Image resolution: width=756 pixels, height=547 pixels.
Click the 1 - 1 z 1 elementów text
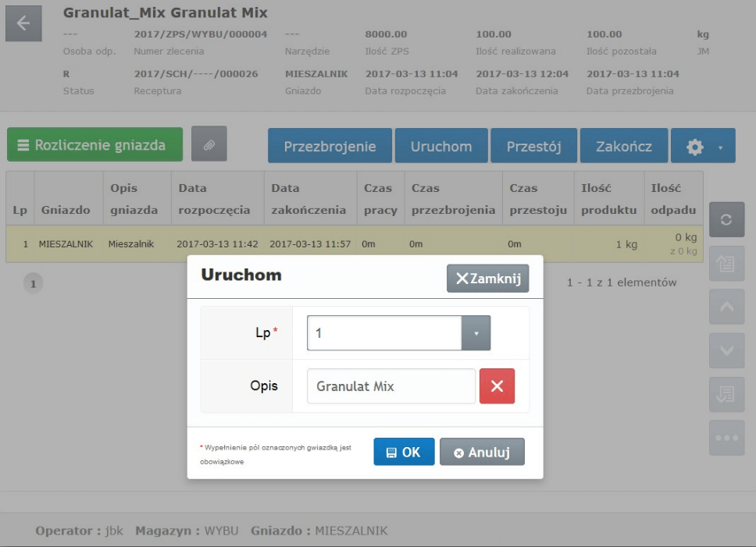coord(622,282)
